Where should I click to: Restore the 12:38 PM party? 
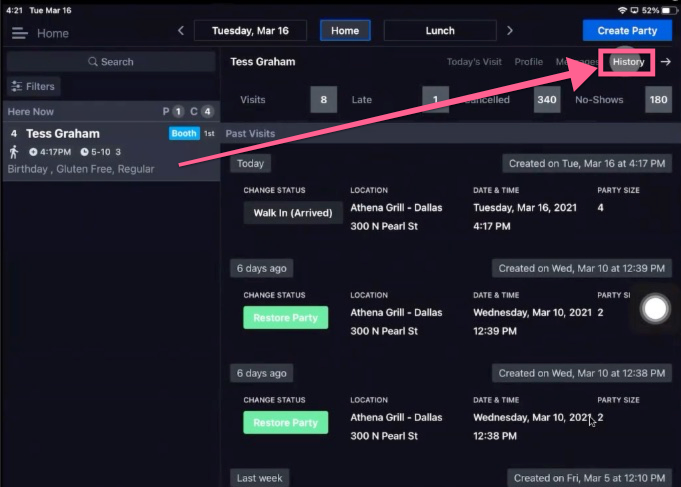[x=285, y=422]
